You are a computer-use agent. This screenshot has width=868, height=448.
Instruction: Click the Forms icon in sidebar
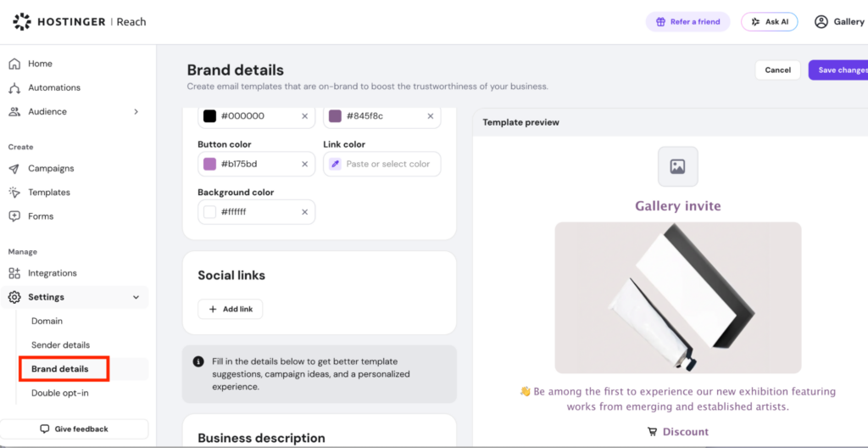tap(15, 216)
